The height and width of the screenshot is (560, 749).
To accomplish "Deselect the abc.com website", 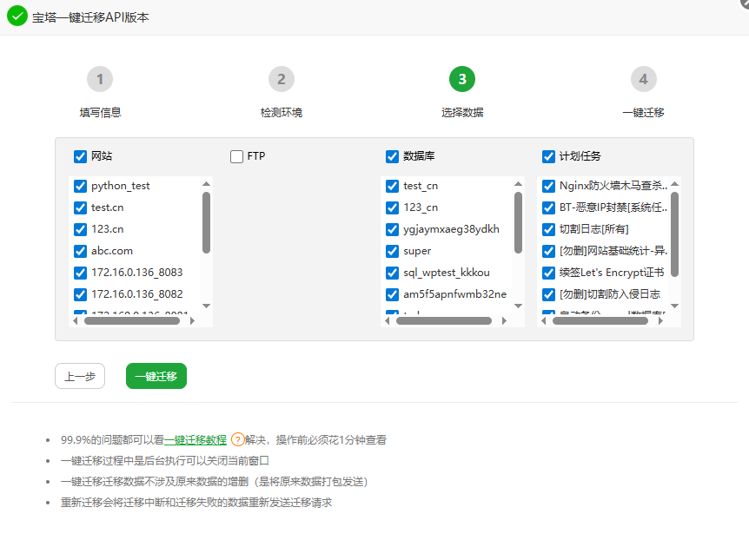I will pyautogui.click(x=80, y=252).
